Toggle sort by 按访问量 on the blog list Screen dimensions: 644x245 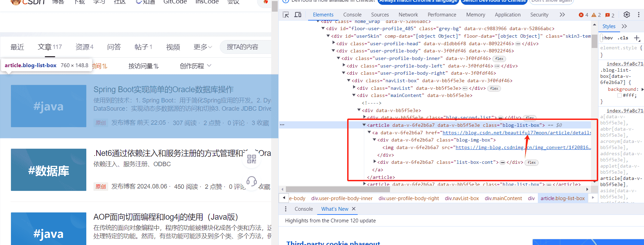coord(143,66)
